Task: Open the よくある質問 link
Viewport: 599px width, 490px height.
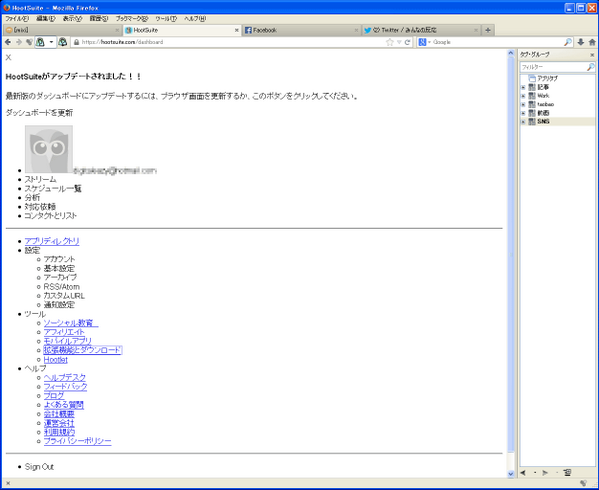Action: pyautogui.click(x=63, y=405)
